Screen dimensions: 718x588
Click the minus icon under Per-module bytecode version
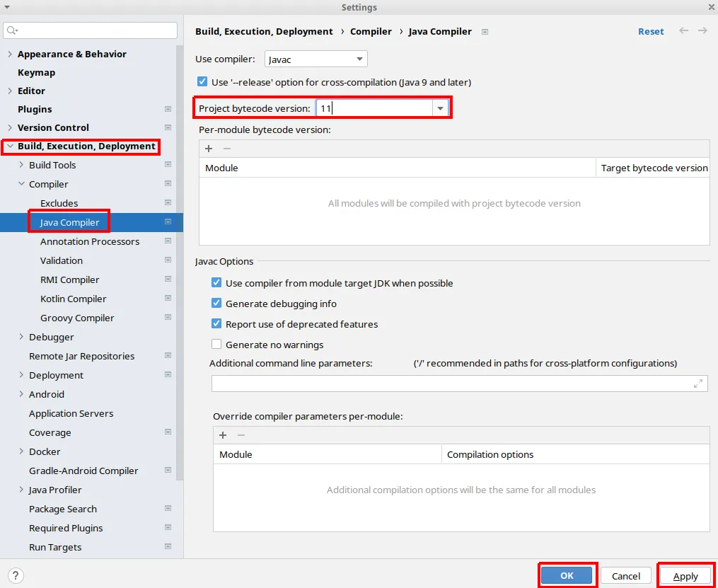point(226,149)
